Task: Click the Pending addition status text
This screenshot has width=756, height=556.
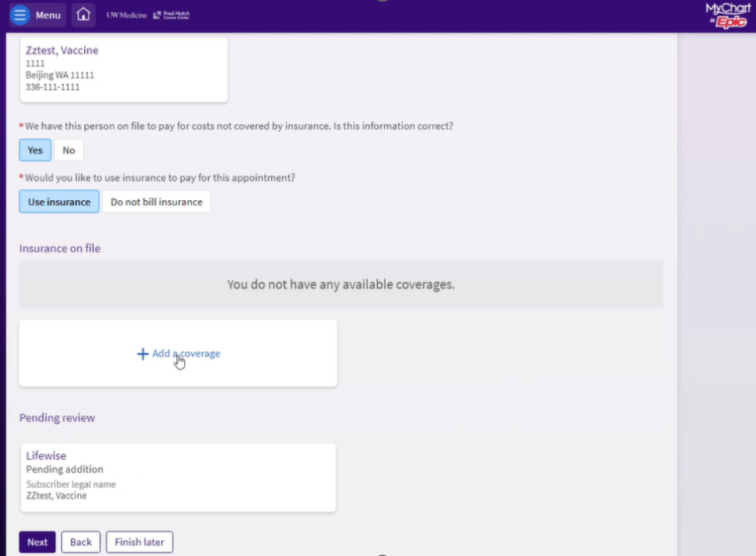Action: coord(65,469)
